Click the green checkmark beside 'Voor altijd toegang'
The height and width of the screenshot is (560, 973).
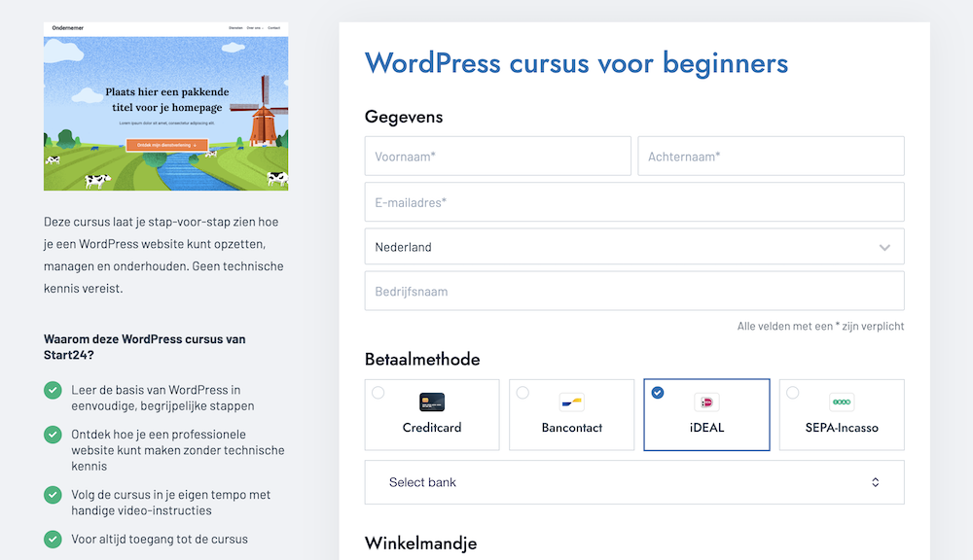pyautogui.click(x=53, y=540)
